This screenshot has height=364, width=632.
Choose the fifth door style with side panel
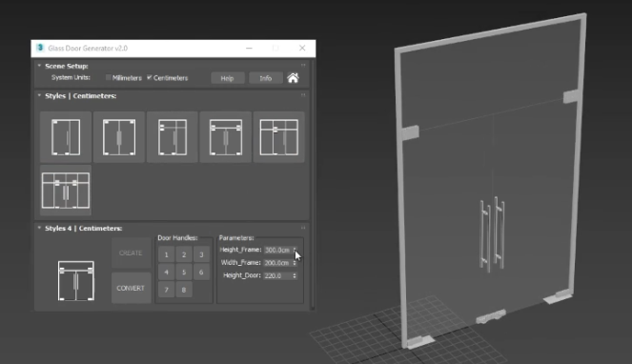(279, 137)
